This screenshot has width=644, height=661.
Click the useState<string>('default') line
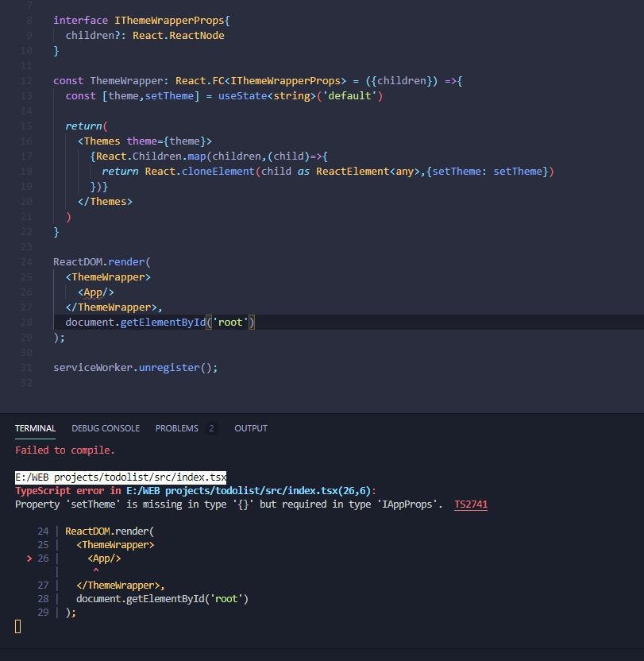pos(224,95)
